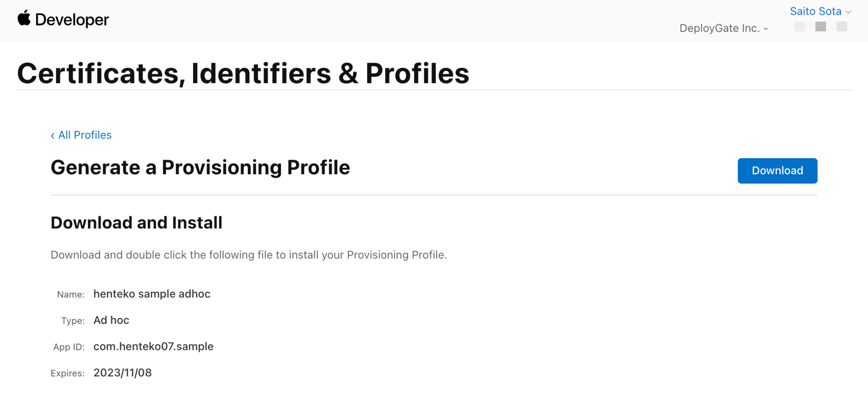Select the profile name henteko sample adhoc
The image size is (868, 400).
click(152, 294)
